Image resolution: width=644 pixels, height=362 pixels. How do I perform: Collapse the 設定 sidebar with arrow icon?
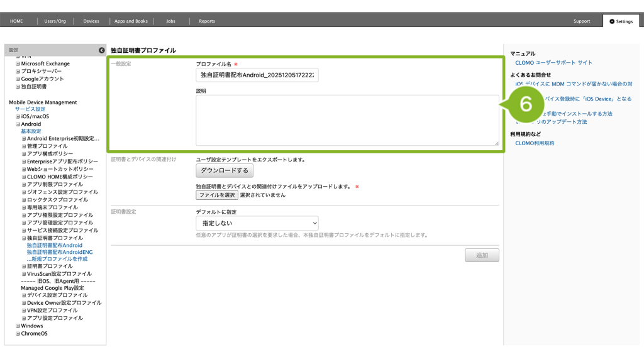point(101,50)
